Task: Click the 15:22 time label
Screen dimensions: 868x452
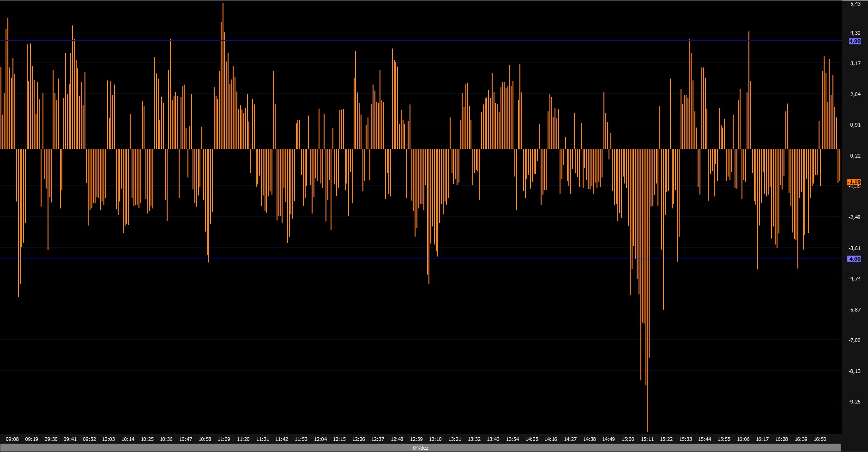Action: 666,439
